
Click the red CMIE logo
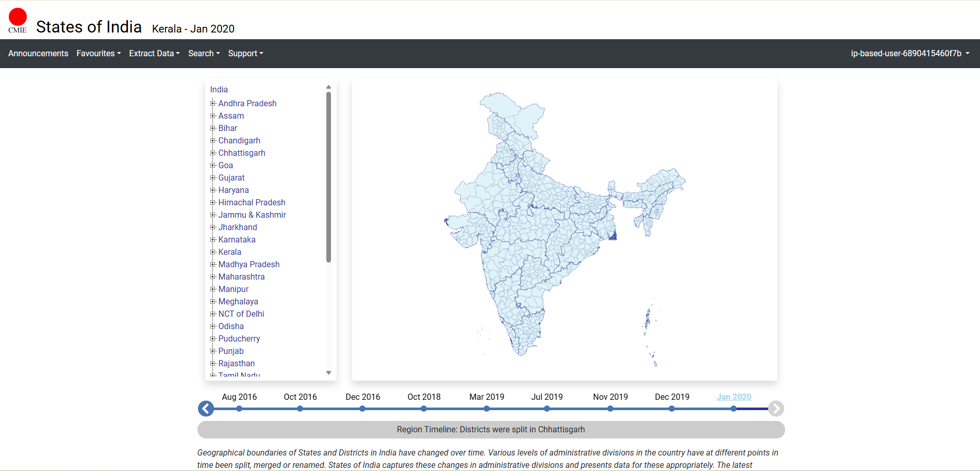coord(18,20)
